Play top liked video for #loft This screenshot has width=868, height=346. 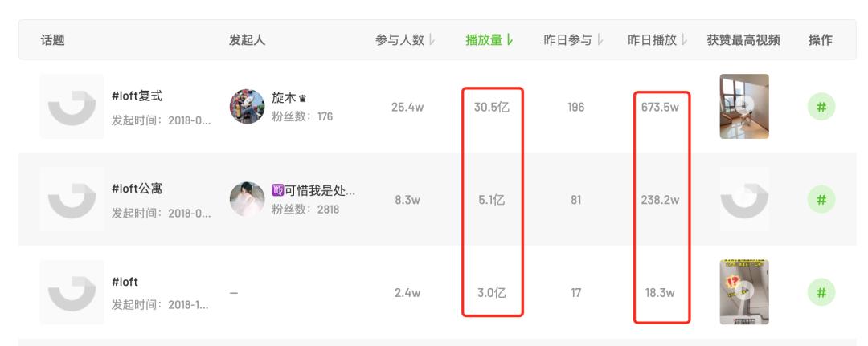click(x=744, y=292)
